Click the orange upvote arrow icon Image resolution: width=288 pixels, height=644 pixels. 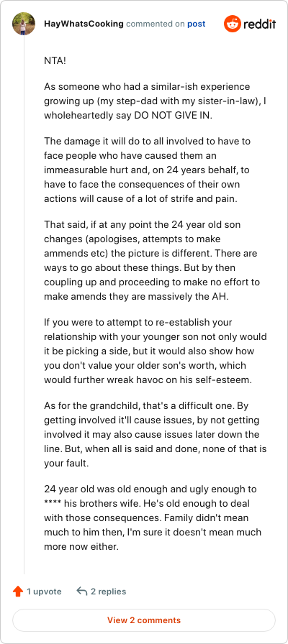pyautogui.click(x=18, y=592)
